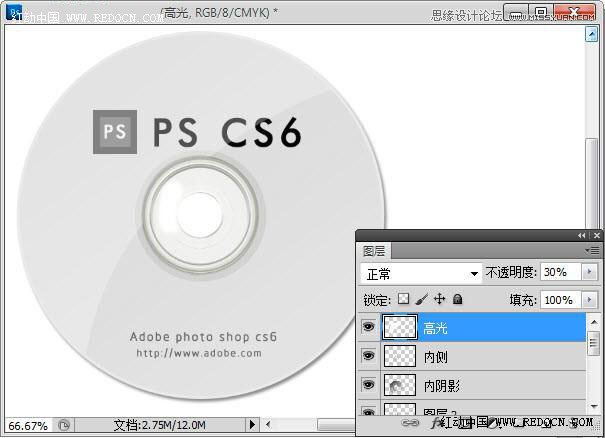The image size is (605, 438).
Task: Minimize the document window
Action: (516, 13)
